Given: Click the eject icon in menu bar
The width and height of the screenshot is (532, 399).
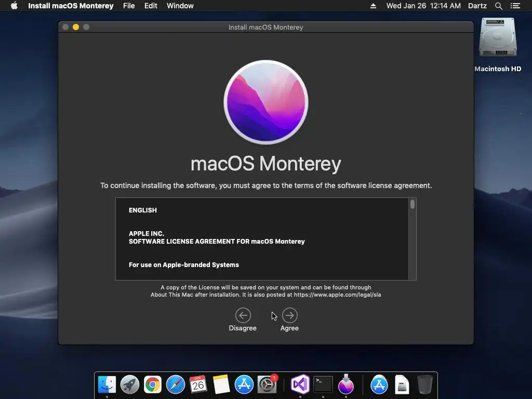Looking at the screenshot, I should tap(373, 6).
